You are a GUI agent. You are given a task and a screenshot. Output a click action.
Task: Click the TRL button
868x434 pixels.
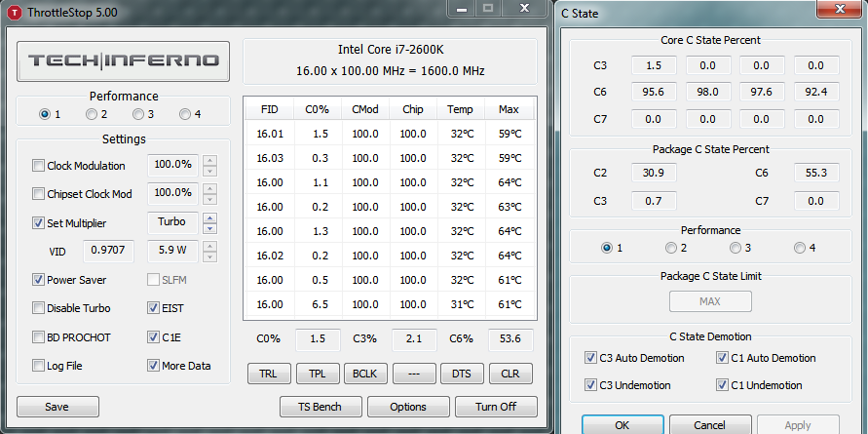pos(268,374)
